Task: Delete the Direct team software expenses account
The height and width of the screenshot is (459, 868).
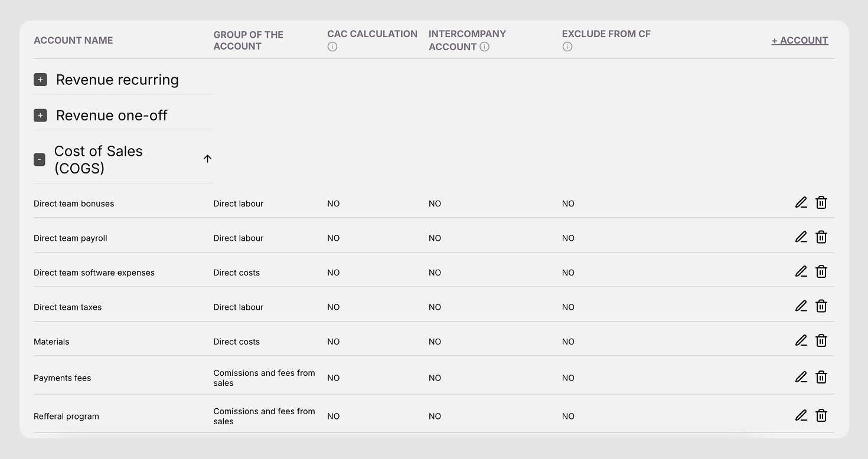Action: coord(821,271)
